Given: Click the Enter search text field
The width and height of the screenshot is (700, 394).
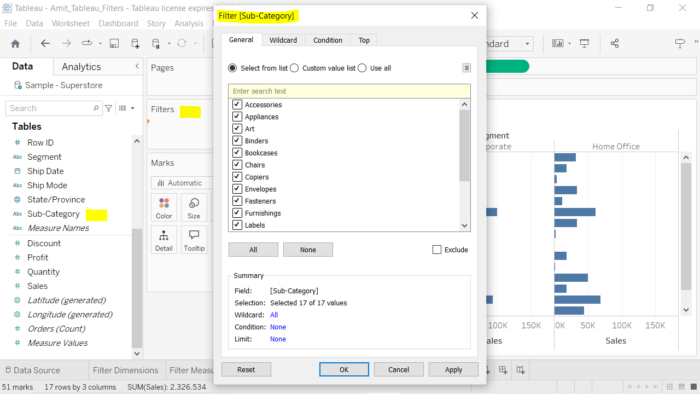Looking at the screenshot, I should pyautogui.click(x=349, y=91).
